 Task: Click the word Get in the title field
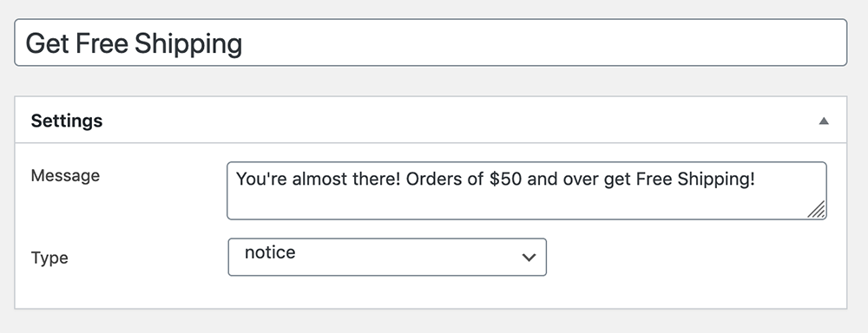[47, 43]
